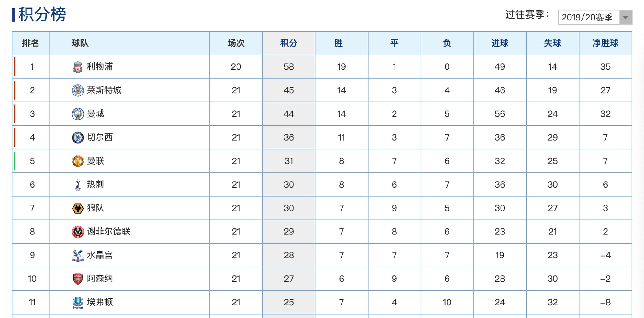Sort by the 积分 column header
The width and height of the screenshot is (644, 318).
click(289, 43)
